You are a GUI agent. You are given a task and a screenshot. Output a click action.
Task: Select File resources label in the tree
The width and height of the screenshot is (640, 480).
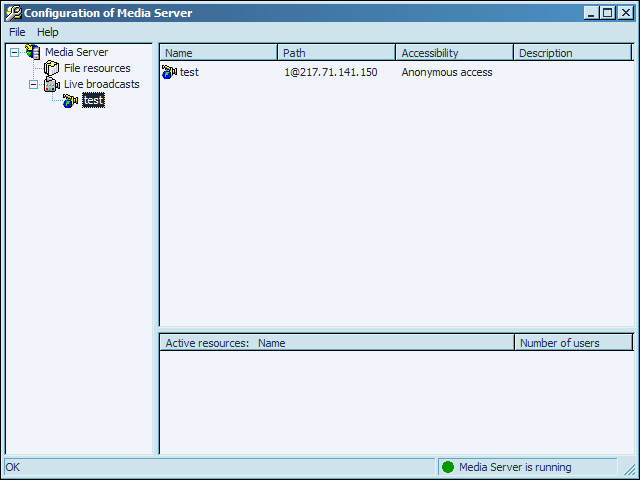click(97, 68)
